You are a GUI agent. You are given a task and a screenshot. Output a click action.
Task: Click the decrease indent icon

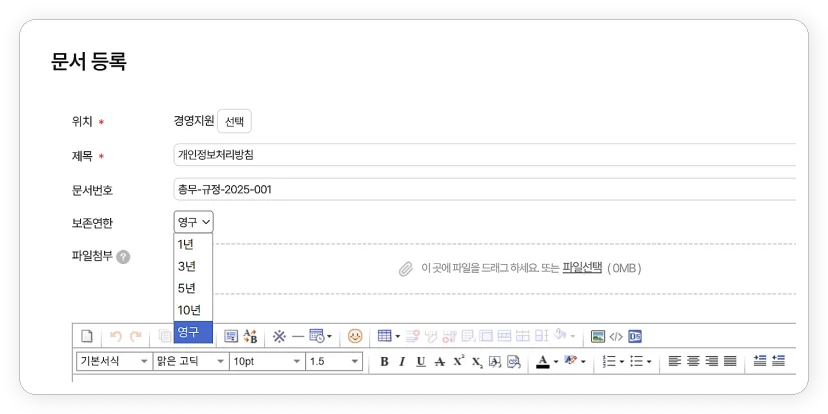tap(778, 361)
